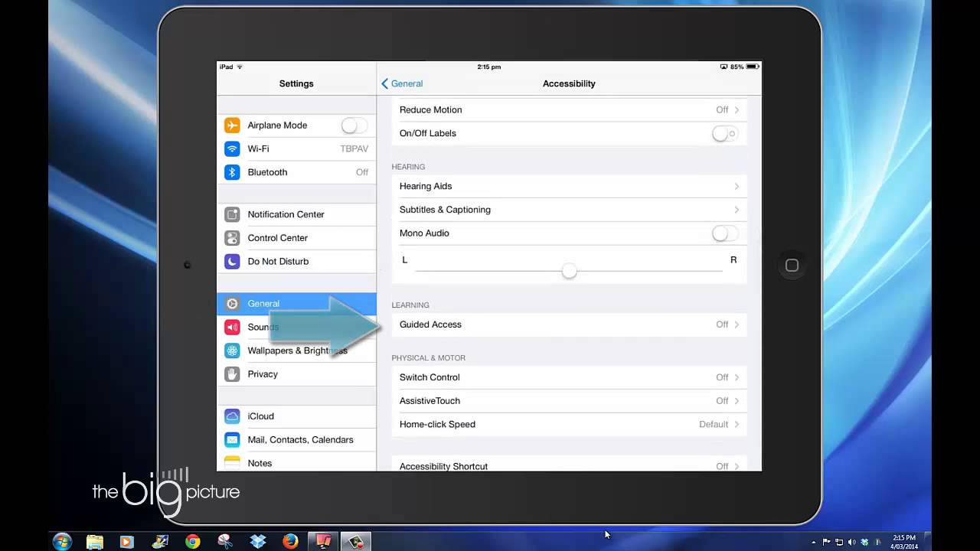980x551 pixels.
Task: Open Accessibility Shortcut chevron
Action: (x=737, y=466)
